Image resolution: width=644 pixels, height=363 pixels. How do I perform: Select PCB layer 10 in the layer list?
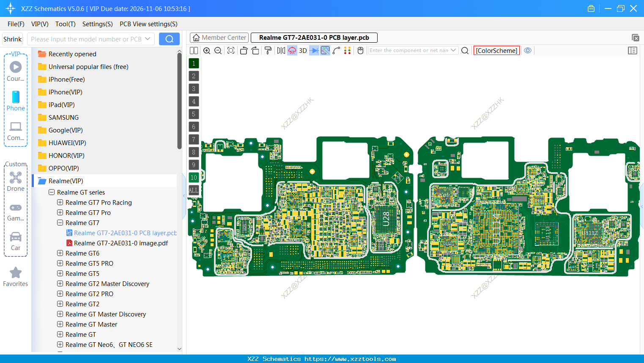coord(194,177)
